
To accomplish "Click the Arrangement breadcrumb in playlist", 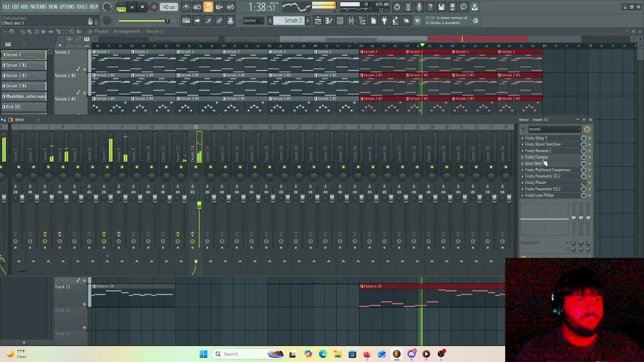I will 126,32.
